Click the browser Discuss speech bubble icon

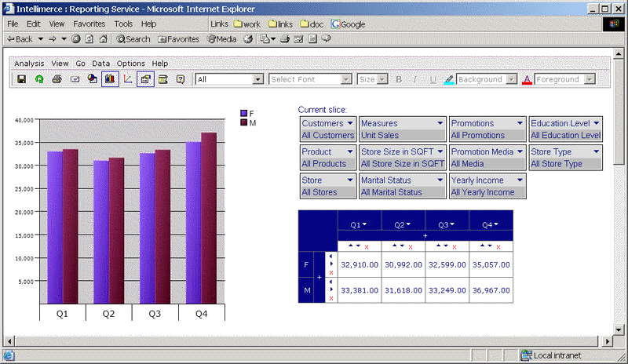(x=327, y=39)
